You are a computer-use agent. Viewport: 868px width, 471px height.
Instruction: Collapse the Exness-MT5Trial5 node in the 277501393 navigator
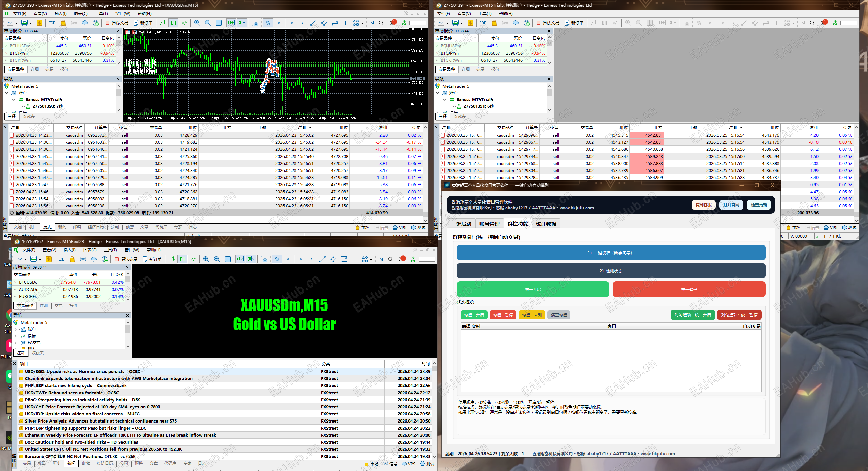pyautogui.click(x=13, y=99)
